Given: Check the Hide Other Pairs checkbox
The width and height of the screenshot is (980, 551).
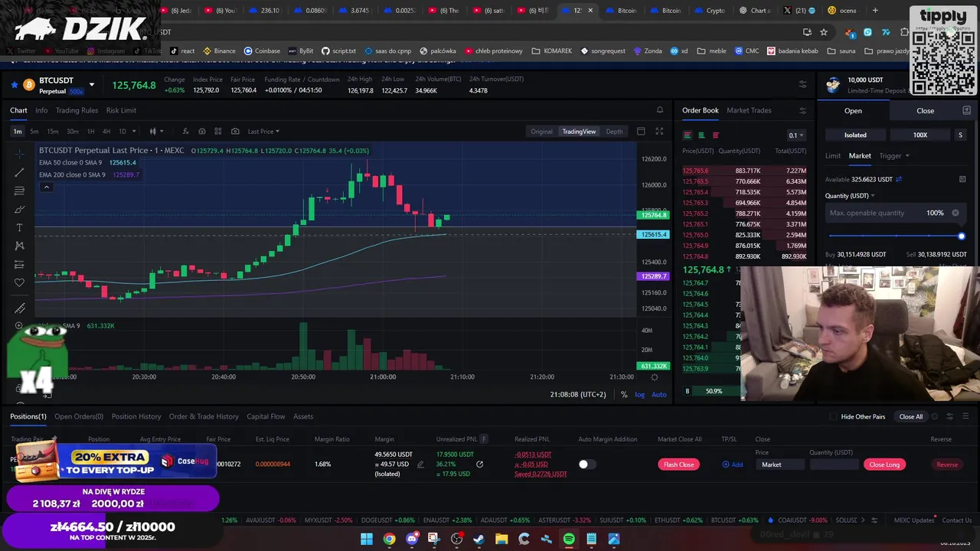Looking at the screenshot, I should tap(834, 416).
